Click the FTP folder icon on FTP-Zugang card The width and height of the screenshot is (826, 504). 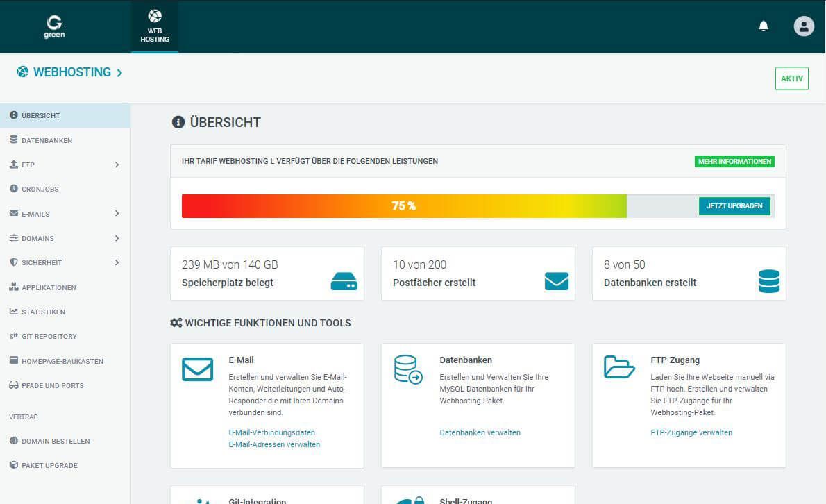[x=619, y=369]
